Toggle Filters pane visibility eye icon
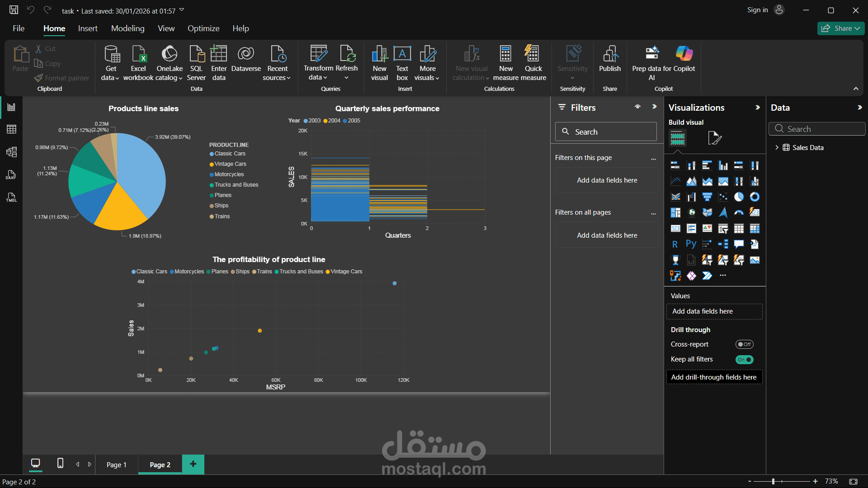Viewport: 868px width, 488px height. (x=637, y=107)
